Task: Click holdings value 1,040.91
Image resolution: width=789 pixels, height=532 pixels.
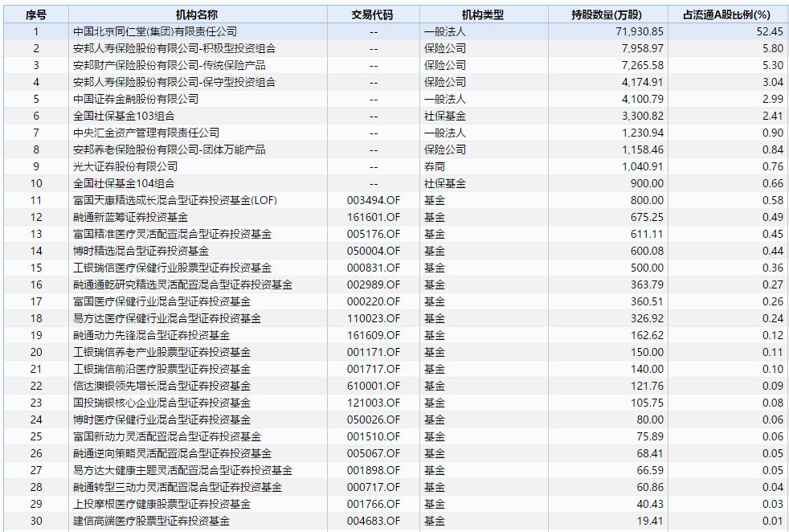Action: (x=643, y=166)
